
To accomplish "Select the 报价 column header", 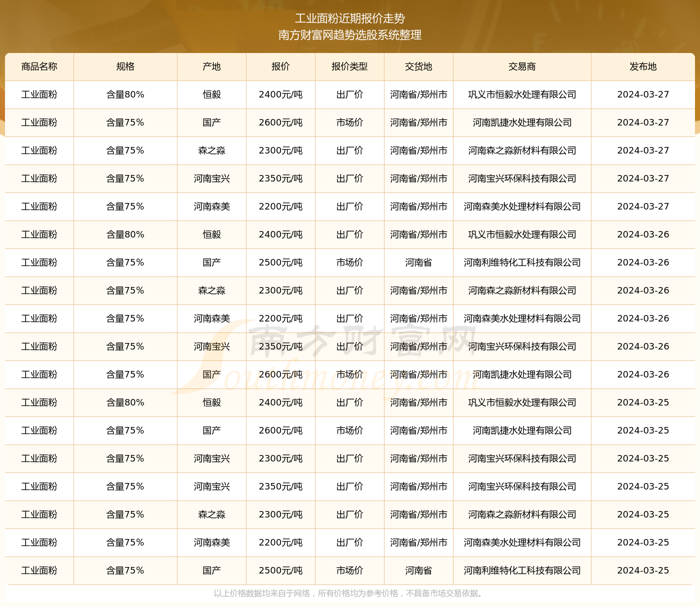I will 280,66.
